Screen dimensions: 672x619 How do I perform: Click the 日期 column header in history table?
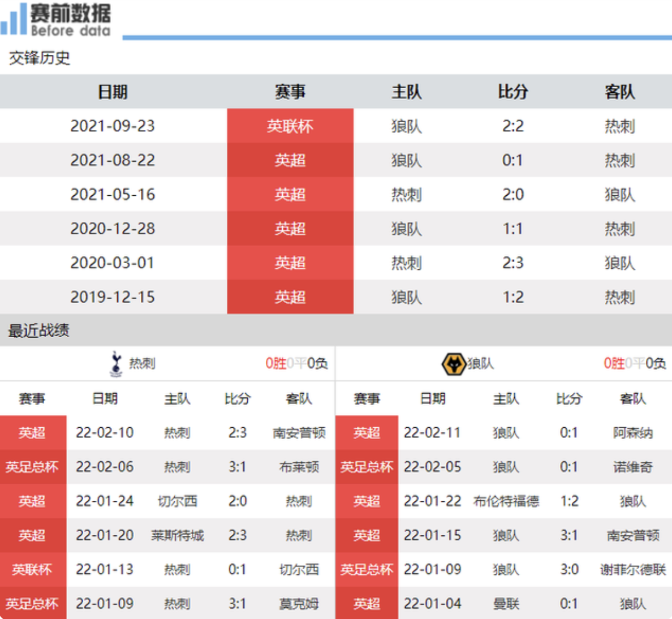coord(113,92)
